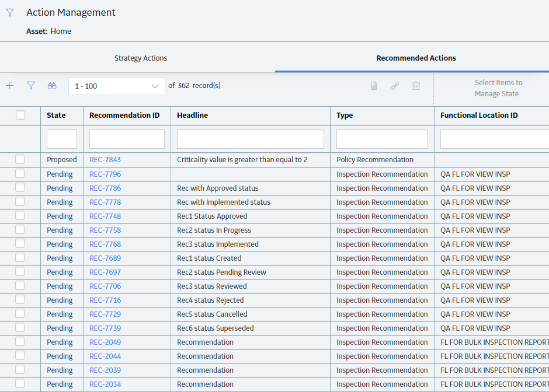549x392 pixels.
Task: Check the box for row REC-7843
Action: tap(20, 159)
